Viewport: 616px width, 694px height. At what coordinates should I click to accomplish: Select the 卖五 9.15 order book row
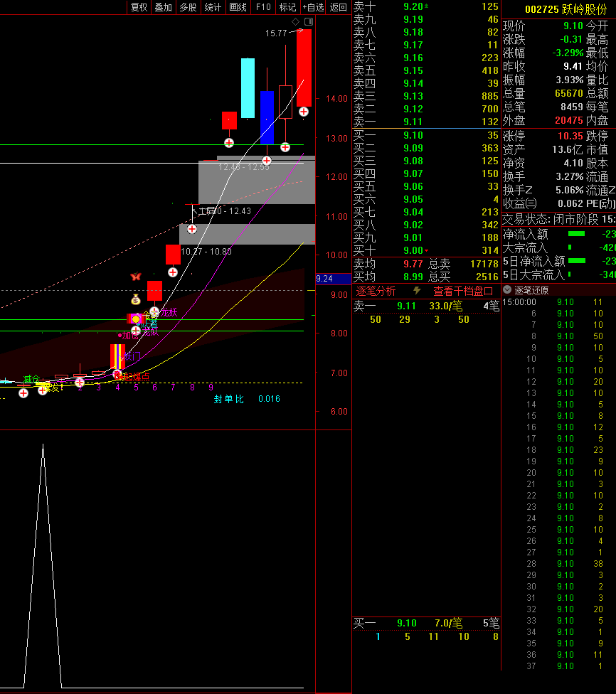(426, 70)
